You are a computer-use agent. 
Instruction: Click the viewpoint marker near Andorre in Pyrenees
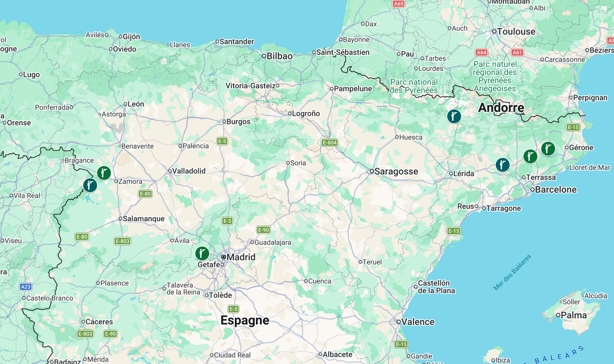[x=454, y=116]
